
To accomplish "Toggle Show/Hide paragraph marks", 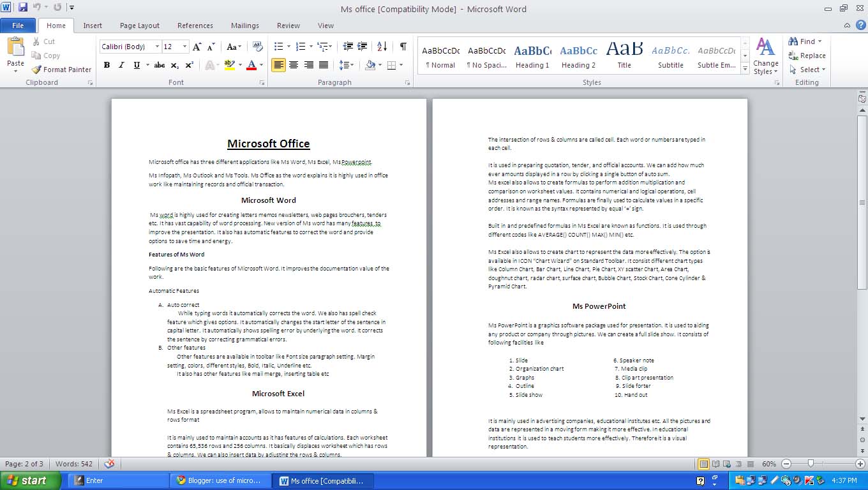I will (x=403, y=47).
